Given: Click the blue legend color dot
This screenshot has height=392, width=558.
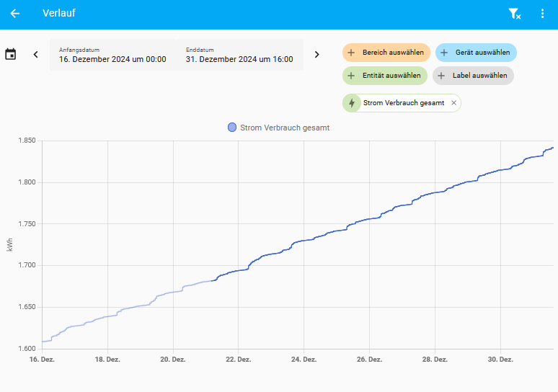Looking at the screenshot, I should (x=232, y=128).
